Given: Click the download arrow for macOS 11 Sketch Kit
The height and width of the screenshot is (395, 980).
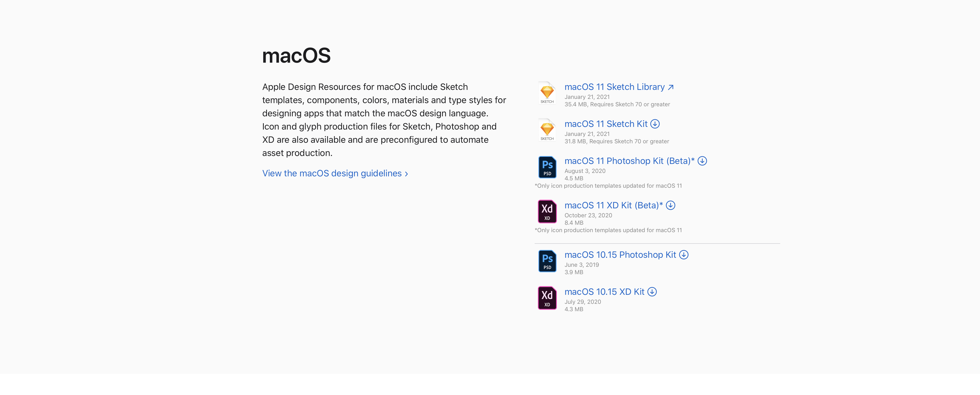Looking at the screenshot, I should 655,124.
